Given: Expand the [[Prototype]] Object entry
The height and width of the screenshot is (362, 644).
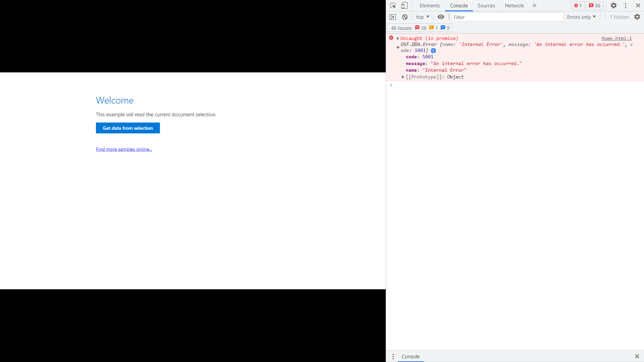Looking at the screenshot, I should click(403, 77).
